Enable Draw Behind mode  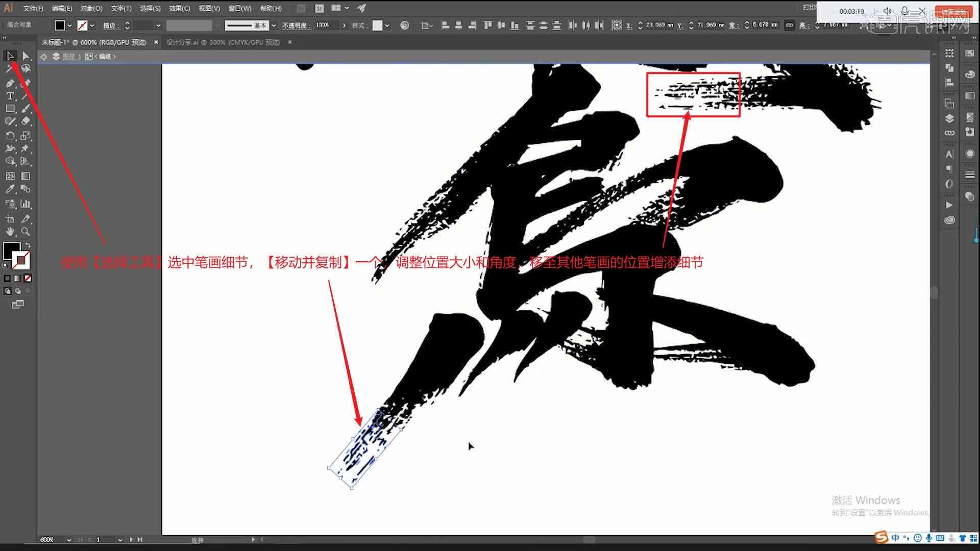pyautogui.click(x=17, y=291)
